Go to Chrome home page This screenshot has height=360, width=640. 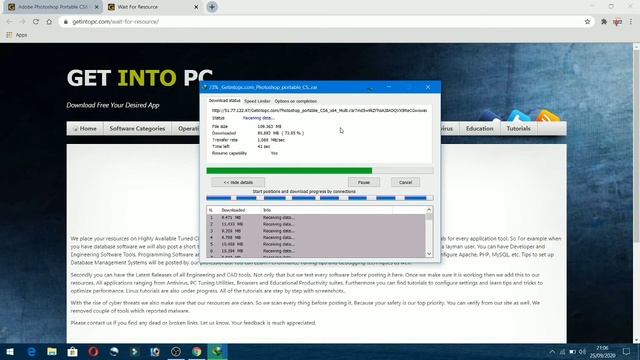(49, 22)
